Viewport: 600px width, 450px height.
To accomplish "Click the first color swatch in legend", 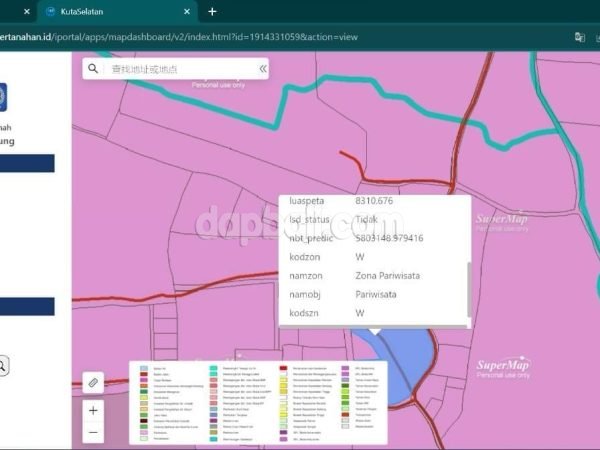I will click(x=142, y=368).
